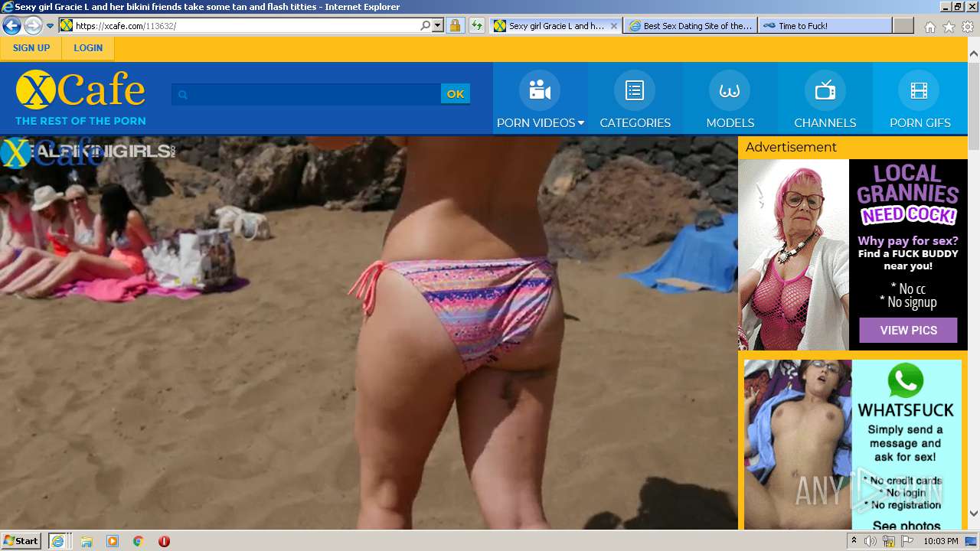Viewport: 980px width, 551px height.
Task: Open the File Explorer folder taskbar icon
Action: click(x=87, y=541)
